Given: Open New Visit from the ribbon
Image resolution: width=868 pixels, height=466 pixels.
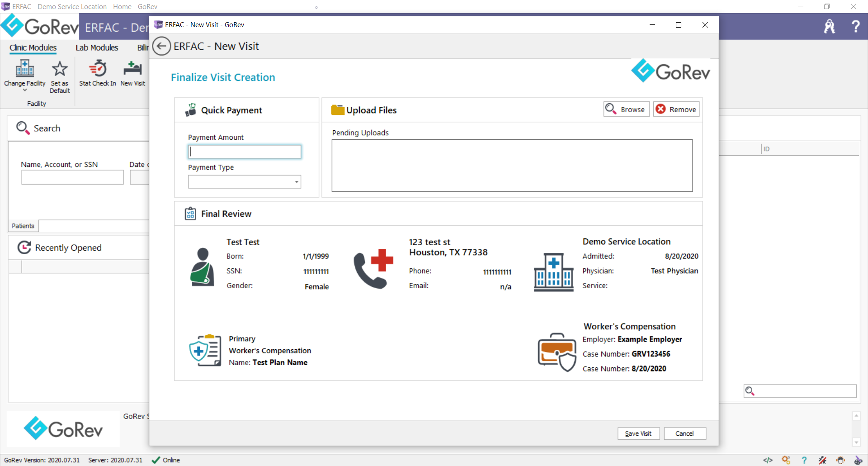Looking at the screenshot, I should (133, 73).
